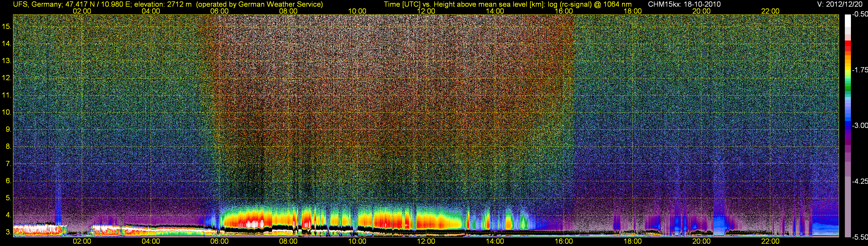Screen dimensions: 868x246
Task: Click the '08:00' tick on the bottom time axis
Action: (288, 241)
